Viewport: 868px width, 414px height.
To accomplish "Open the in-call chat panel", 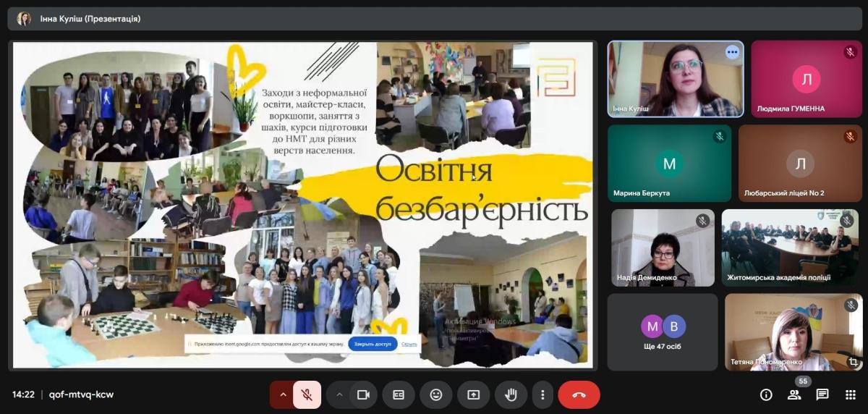I will 822,394.
